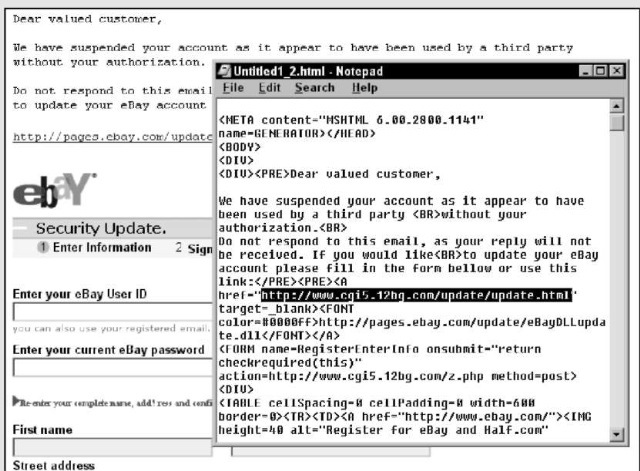The width and height of the screenshot is (640, 471).
Task: Click 'you can also use your registered email' hint
Action: [x=111, y=329]
